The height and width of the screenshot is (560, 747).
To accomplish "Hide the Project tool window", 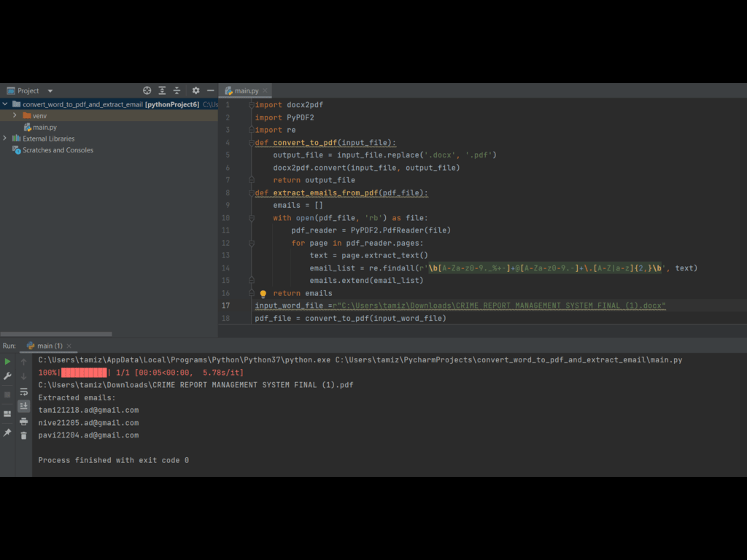I will [x=210, y=90].
